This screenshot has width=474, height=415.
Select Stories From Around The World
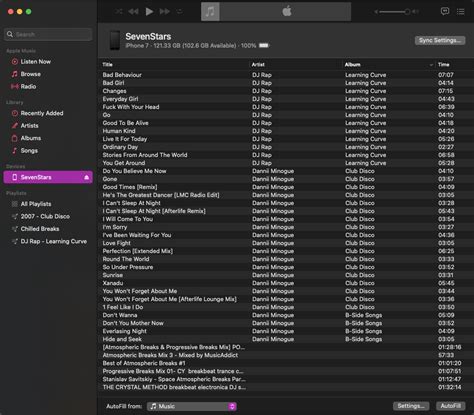[x=286, y=155]
